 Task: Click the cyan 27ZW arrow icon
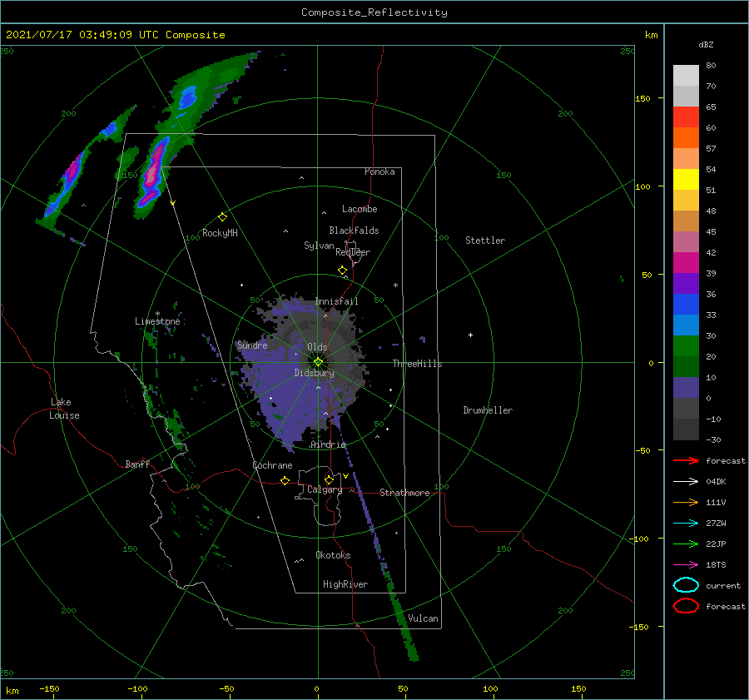point(686,524)
